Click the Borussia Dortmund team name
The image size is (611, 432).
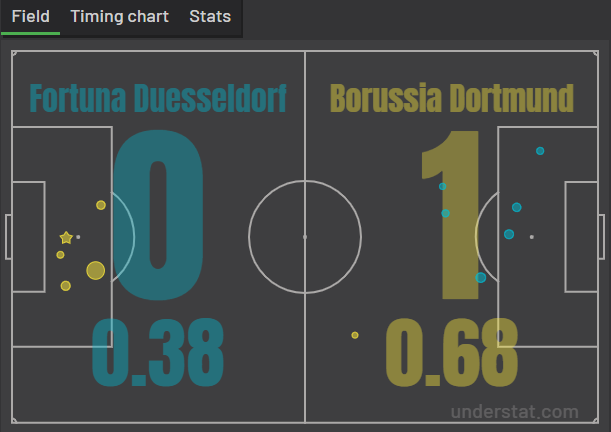tap(451, 99)
